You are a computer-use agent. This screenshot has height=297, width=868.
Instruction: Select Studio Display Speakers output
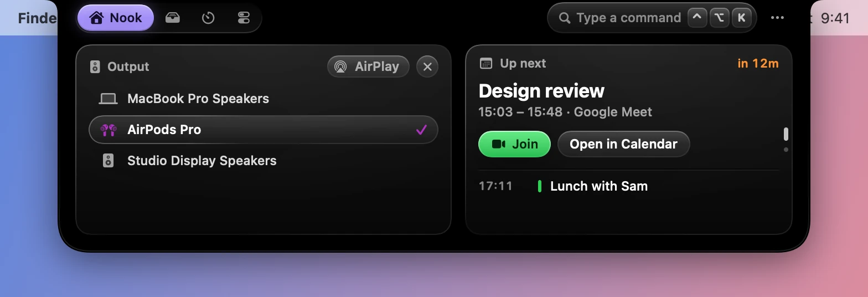click(263, 161)
